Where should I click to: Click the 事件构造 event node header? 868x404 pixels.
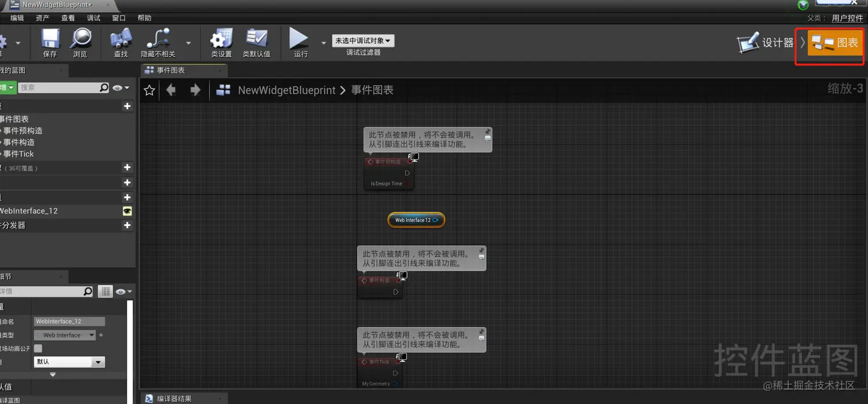pyautogui.click(x=379, y=281)
